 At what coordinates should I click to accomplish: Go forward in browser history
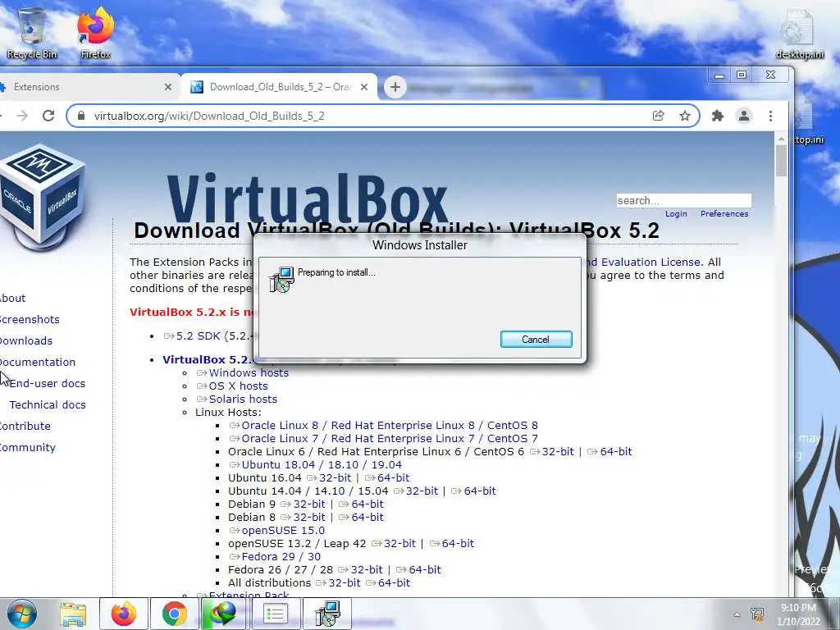coord(22,116)
